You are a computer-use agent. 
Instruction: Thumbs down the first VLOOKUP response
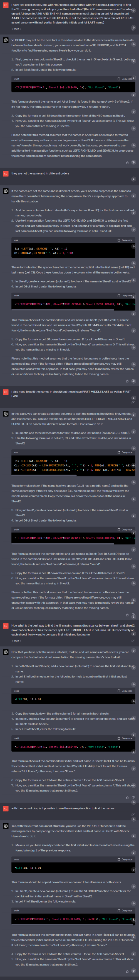click(x=133, y=163)
